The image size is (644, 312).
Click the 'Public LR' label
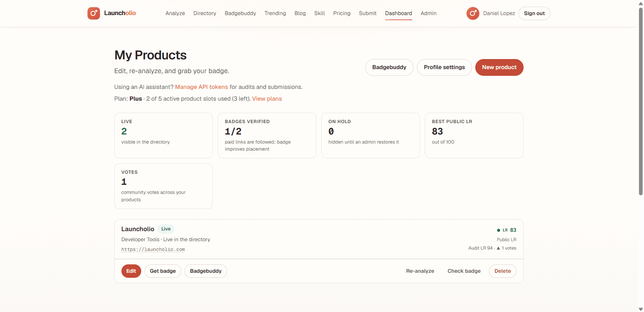point(506,240)
